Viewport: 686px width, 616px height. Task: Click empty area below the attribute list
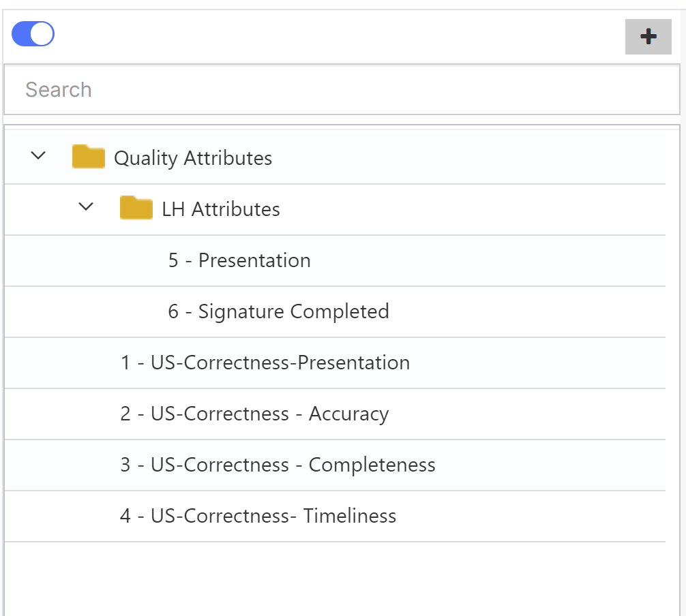334,579
